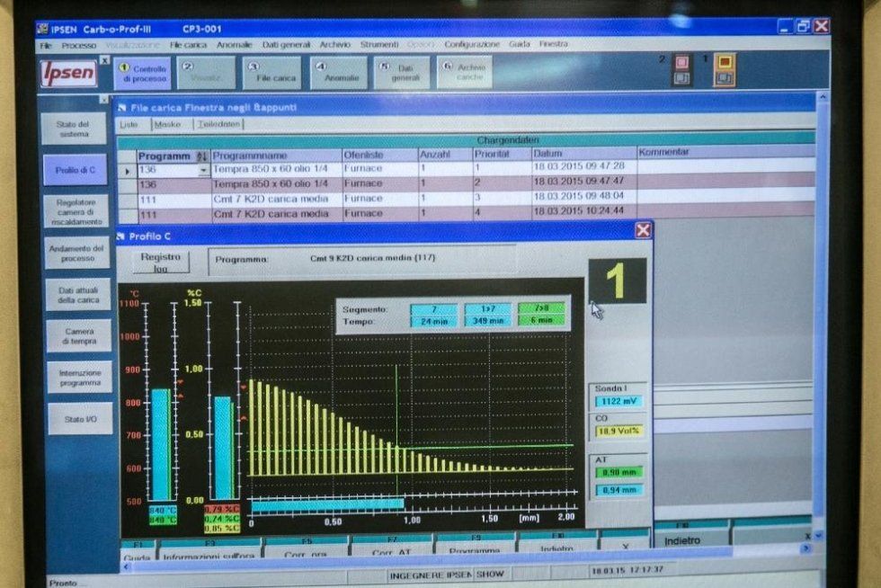Click the green segment 7>8 6 min cell
The image size is (881, 588).
541,320
